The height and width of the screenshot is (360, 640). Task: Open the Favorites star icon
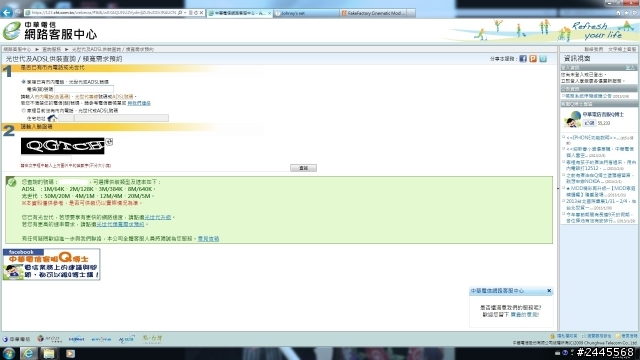pyautogui.click(x=627, y=13)
